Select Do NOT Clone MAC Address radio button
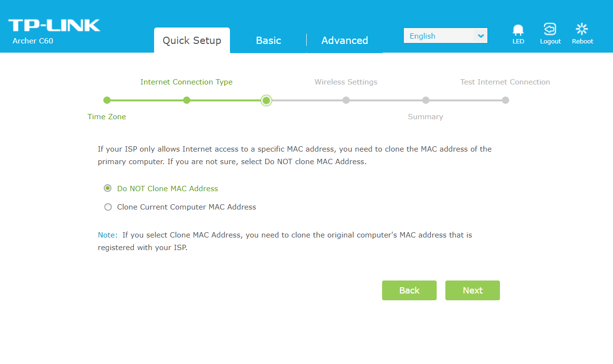This screenshot has width=613, height=364. pyautogui.click(x=108, y=189)
